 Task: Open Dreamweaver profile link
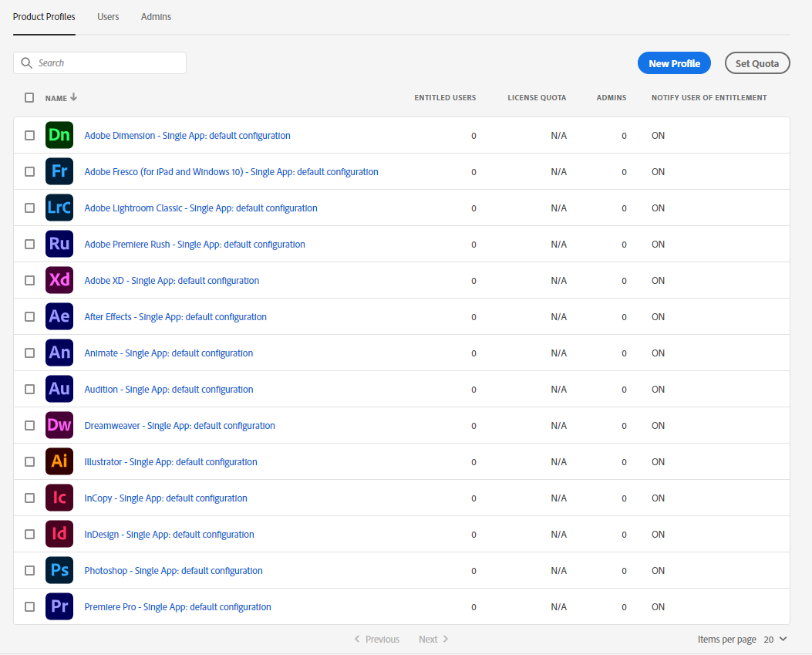coord(180,425)
